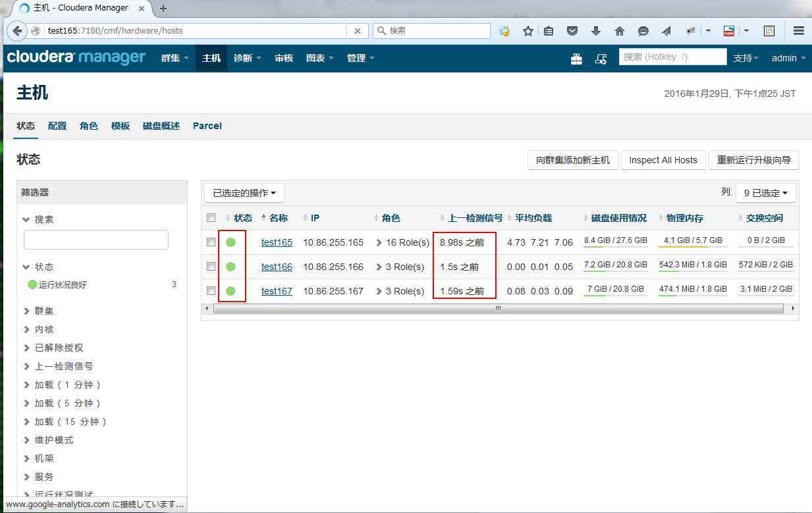This screenshot has width=812, height=513.
Task: Collapse the 搜索 filter section
Action: pos(38,219)
